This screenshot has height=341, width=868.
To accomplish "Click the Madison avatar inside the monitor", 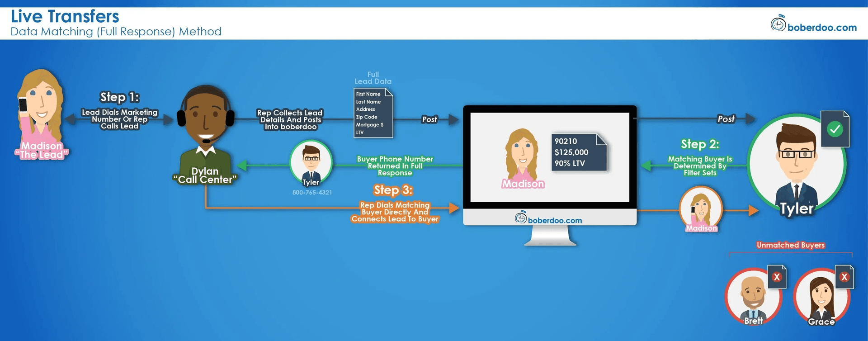I will click(523, 158).
